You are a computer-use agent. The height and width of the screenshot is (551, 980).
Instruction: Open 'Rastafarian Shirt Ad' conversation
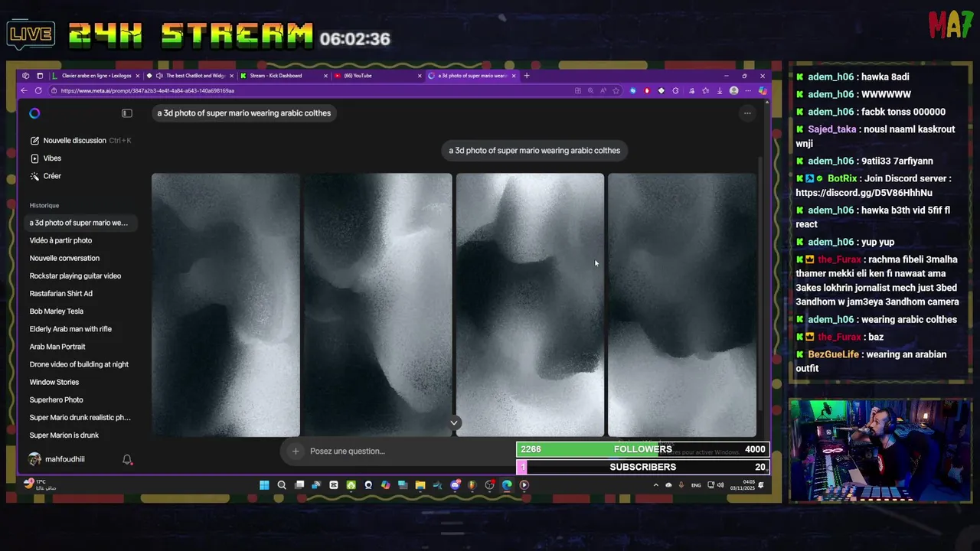click(60, 293)
